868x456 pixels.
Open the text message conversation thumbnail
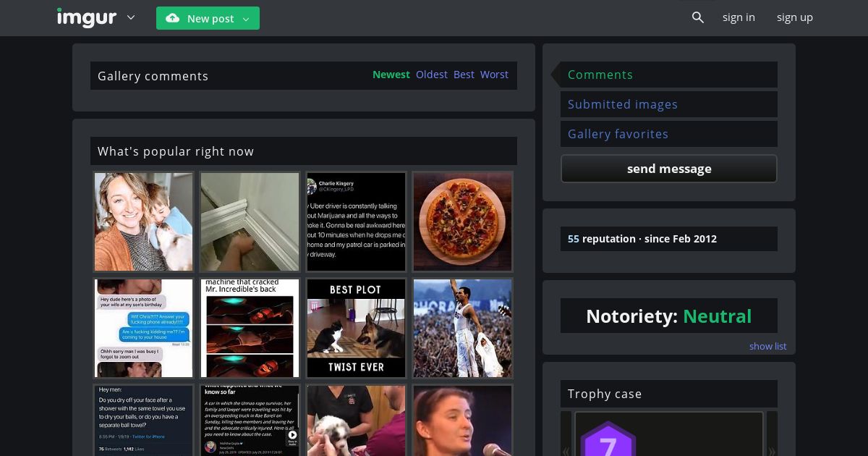click(143, 328)
